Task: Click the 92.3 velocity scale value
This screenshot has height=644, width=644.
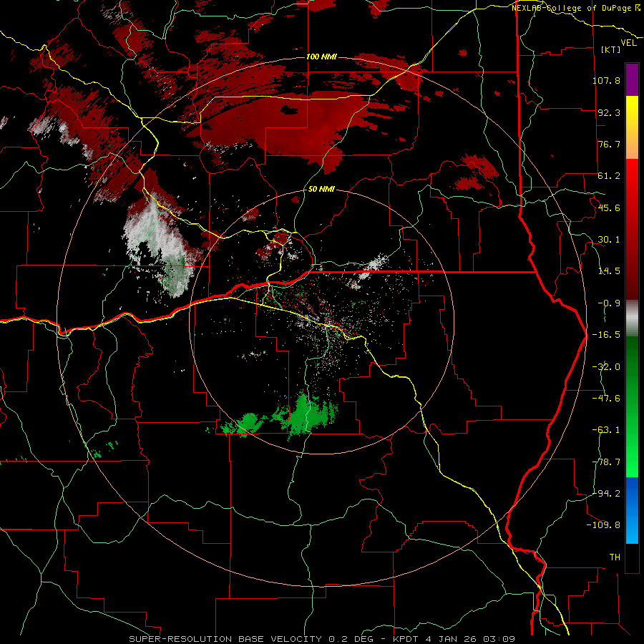Action: pos(609,112)
